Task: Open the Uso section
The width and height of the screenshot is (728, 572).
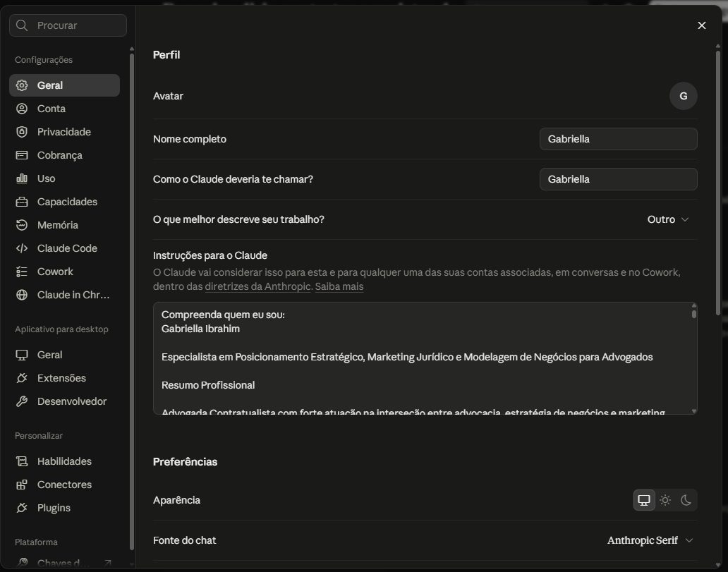Action: (x=64, y=178)
